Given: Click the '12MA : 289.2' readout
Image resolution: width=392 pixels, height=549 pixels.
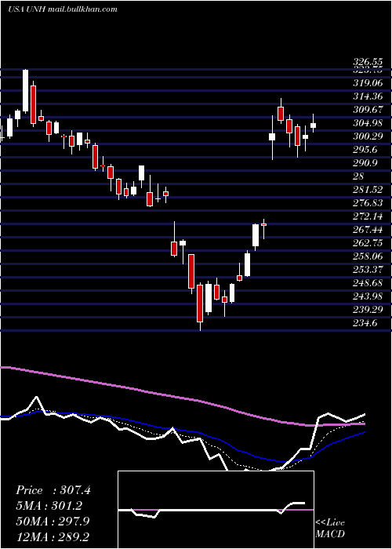Looking at the screenshot, I should pos(53,536).
